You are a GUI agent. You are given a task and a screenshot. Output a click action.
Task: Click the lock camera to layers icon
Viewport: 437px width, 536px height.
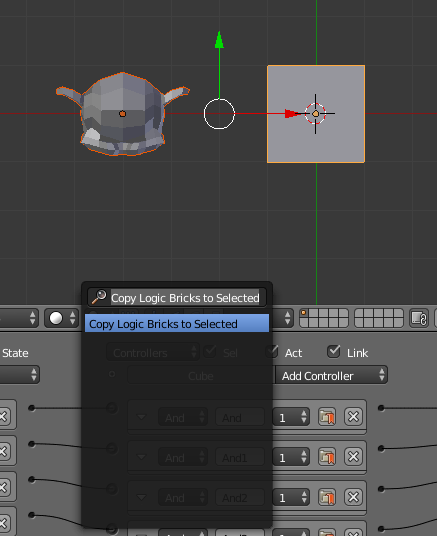tap(419, 318)
